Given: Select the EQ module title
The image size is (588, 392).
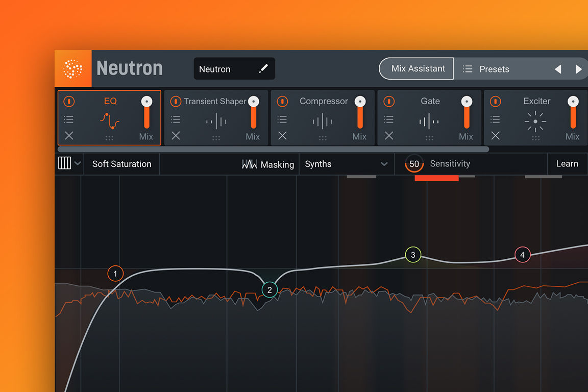Looking at the screenshot, I should (110, 101).
